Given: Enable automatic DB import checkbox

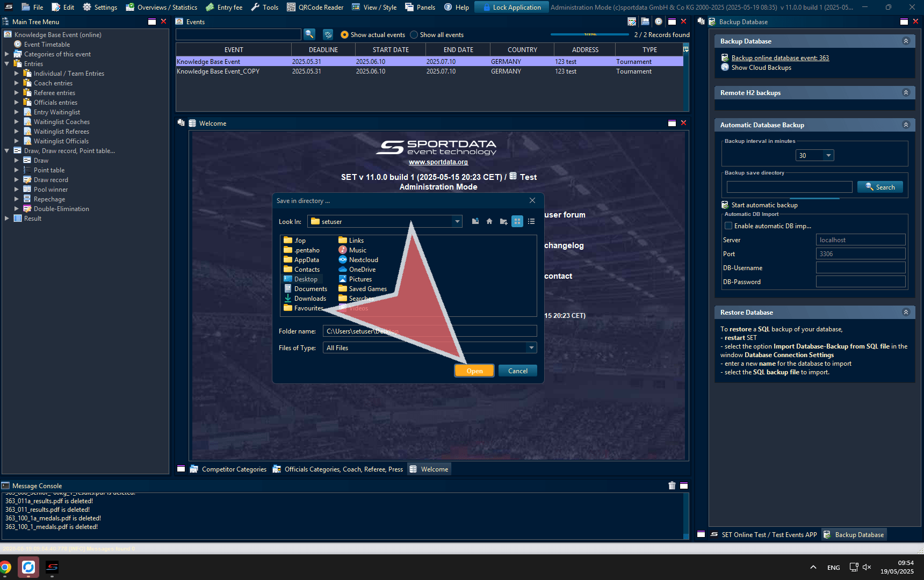Looking at the screenshot, I should (728, 226).
